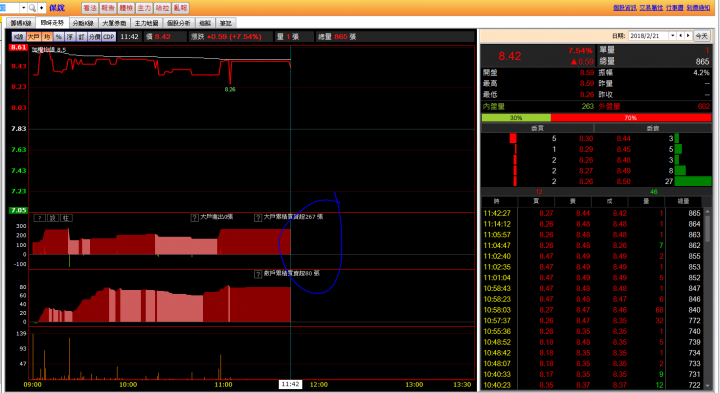The image size is (720, 393).
Task: Toggle the CDP indicator button
Action: (109, 37)
